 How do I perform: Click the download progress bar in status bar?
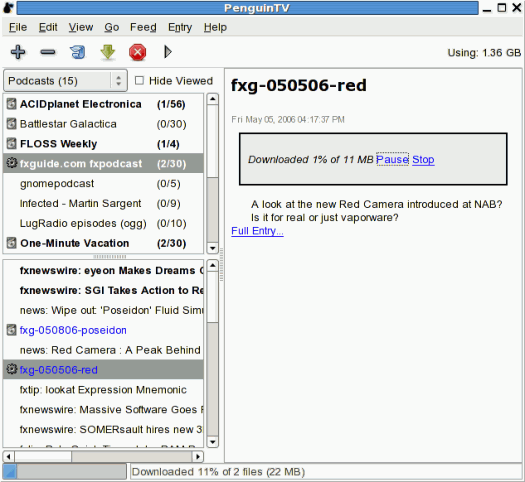tap(65, 472)
